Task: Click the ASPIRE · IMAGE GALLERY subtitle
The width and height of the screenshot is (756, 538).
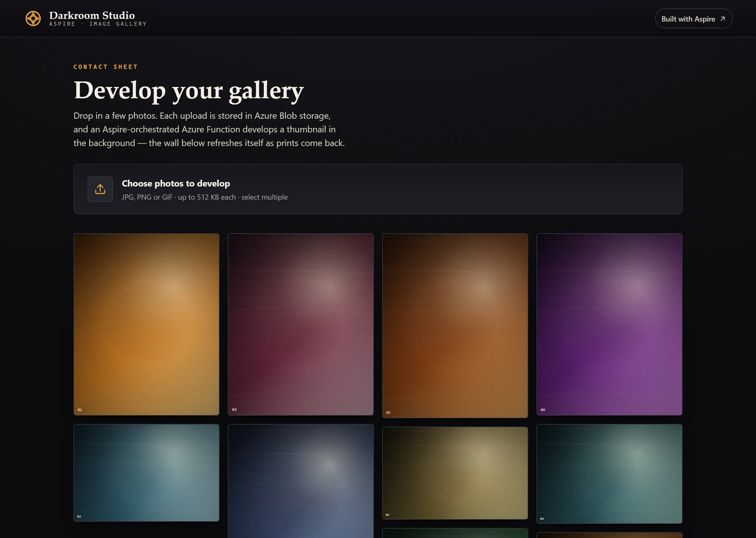Action: [98, 24]
